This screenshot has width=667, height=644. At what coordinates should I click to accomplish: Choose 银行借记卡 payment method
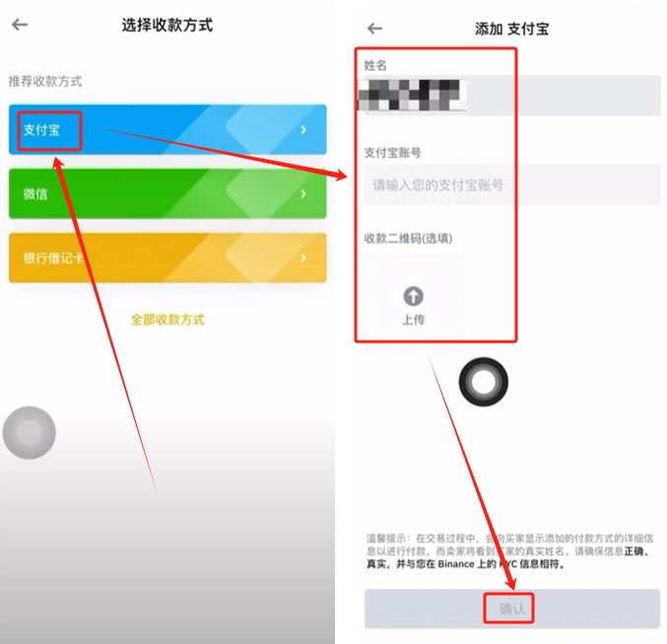[x=167, y=258]
